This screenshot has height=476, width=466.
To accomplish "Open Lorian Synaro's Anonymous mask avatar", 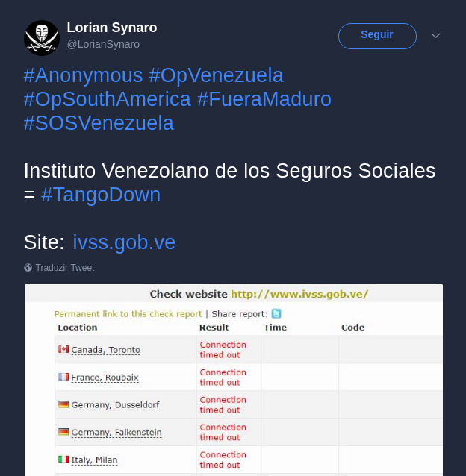I will coord(42,38).
